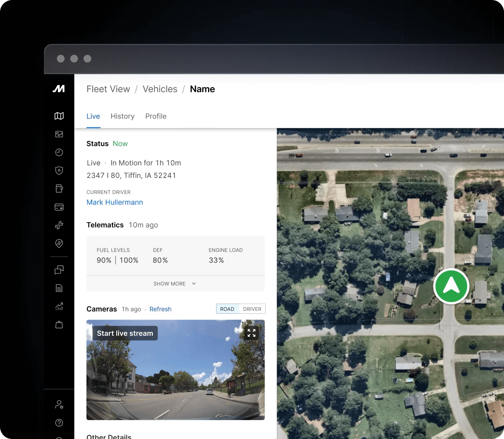This screenshot has height=439, width=504.
Task: Expand the camera view to fullscreen
Action: coord(251,333)
